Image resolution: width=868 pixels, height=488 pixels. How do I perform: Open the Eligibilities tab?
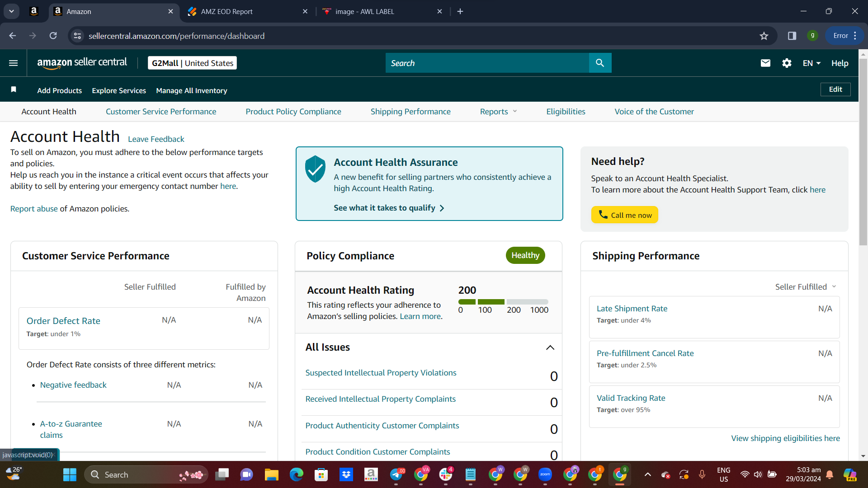[566, 112]
